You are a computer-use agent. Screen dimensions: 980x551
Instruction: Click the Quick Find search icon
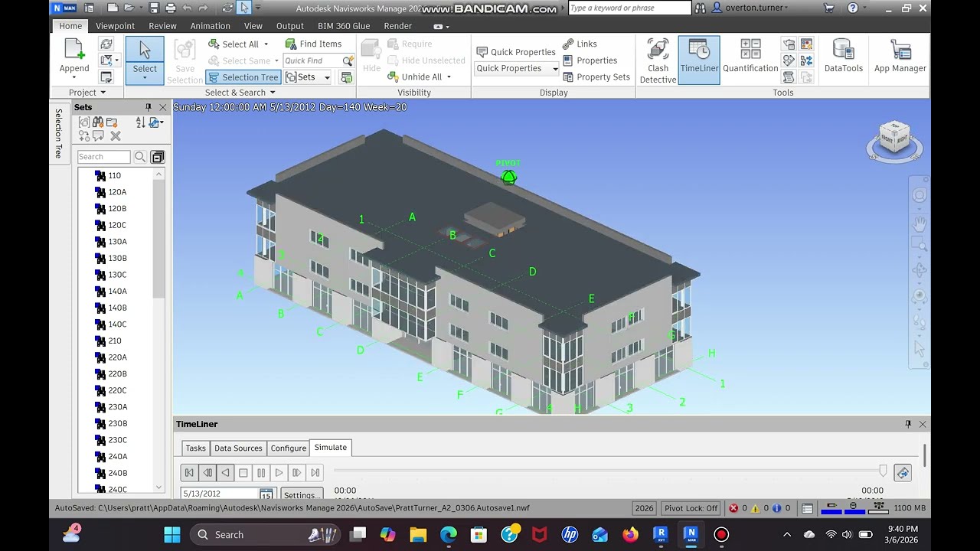point(348,60)
